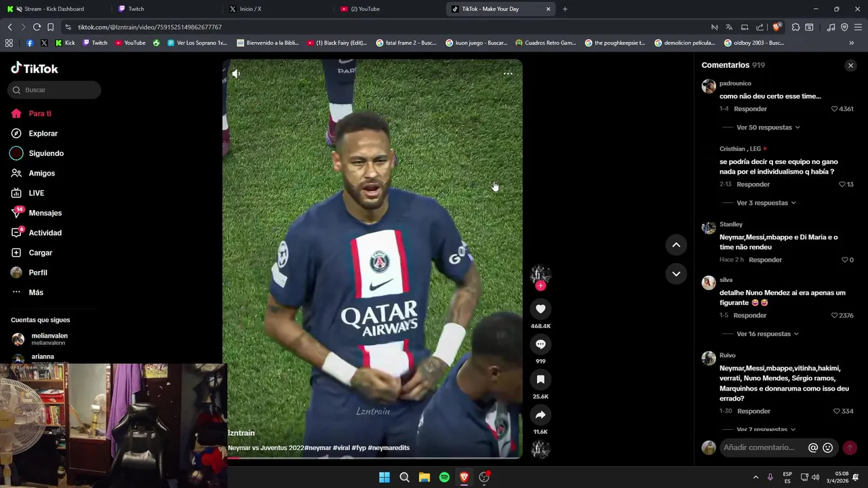
Task: Click Brave Shields lion icon
Action: pos(777,27)
